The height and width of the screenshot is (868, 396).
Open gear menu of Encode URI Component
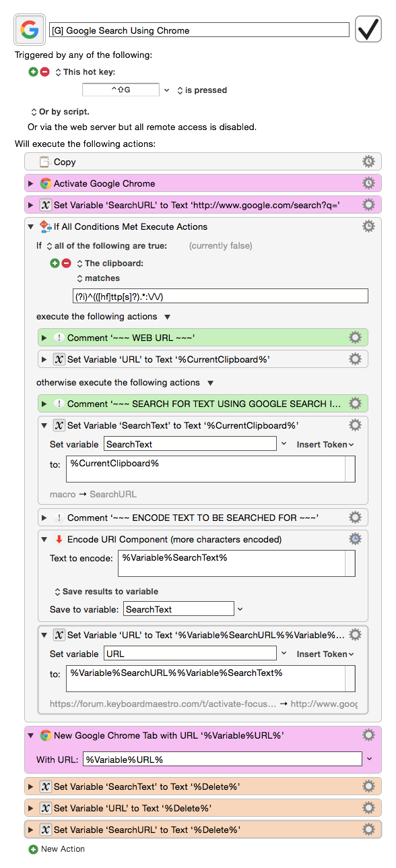[x=355, y=539]
